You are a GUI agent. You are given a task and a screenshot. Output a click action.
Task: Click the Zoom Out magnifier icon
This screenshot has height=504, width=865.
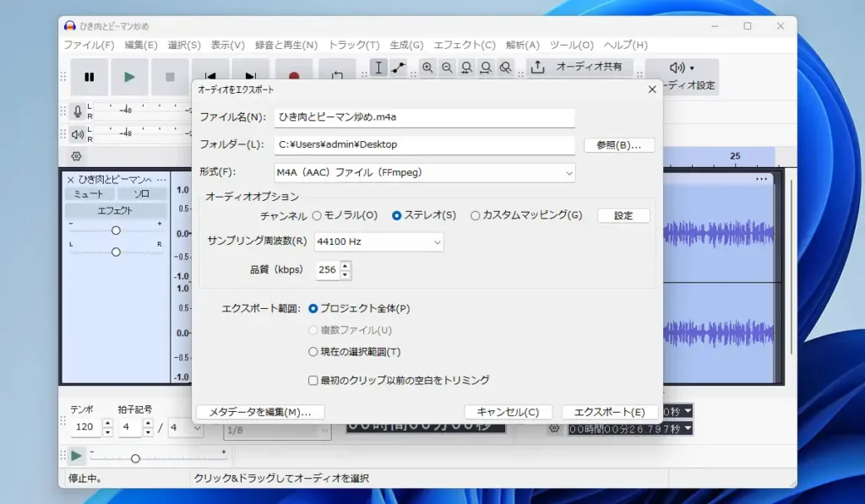[x=447, y=68]
